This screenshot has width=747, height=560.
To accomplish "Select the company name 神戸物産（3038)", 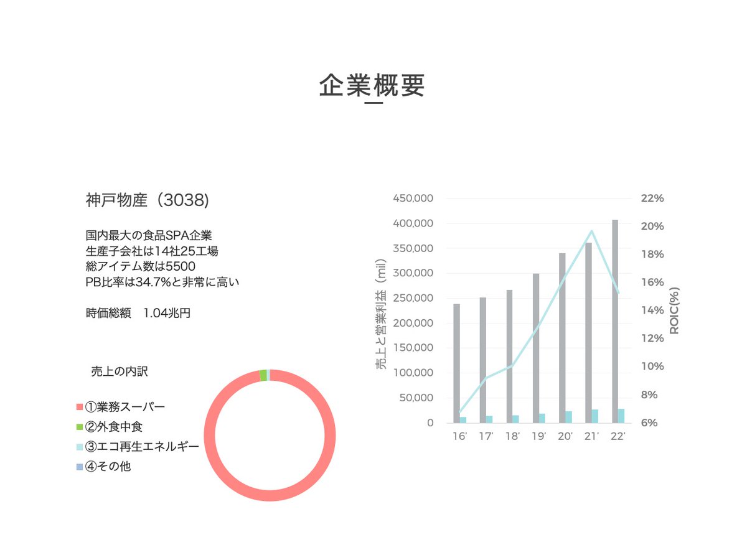I will 147,200.
